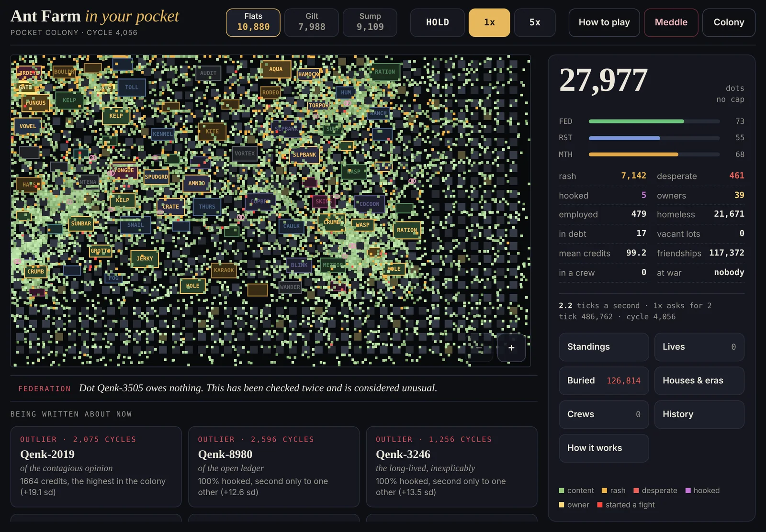This screenshot has height=532, width=766.
Task: Click the homeless count 21,671
Action: click(729, 214)
